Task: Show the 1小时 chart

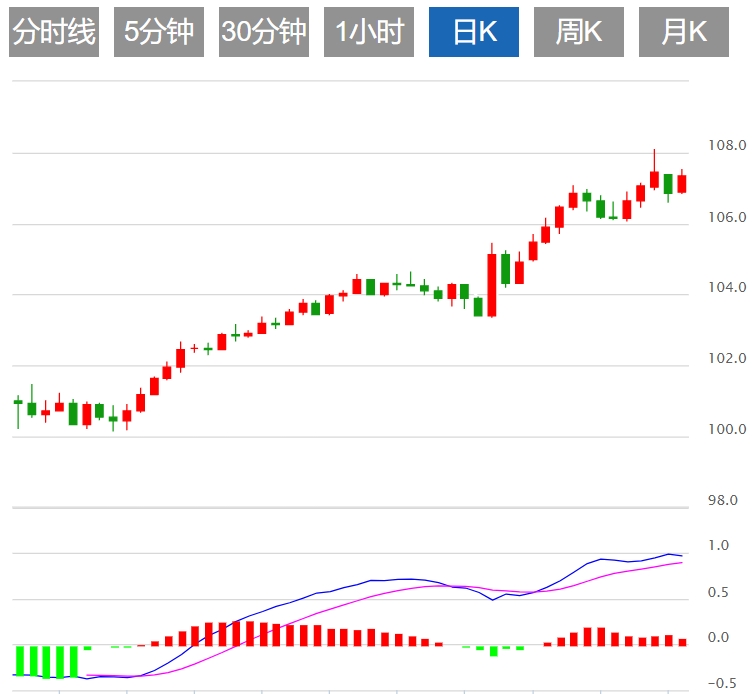Action: pyautogui.click(x=369, y=32)
